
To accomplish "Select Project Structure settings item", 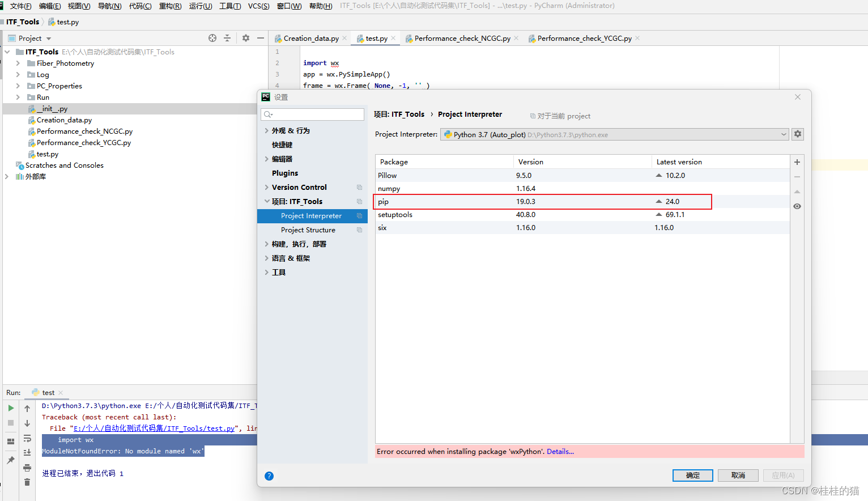I will pos(308,230).
